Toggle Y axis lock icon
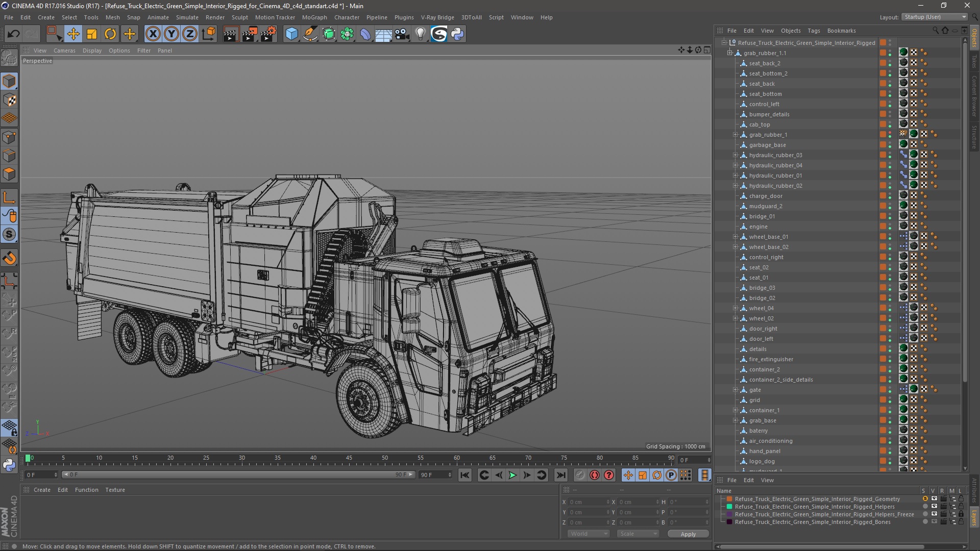This screenshot has height=551, width=980. (x=171, y=34)
